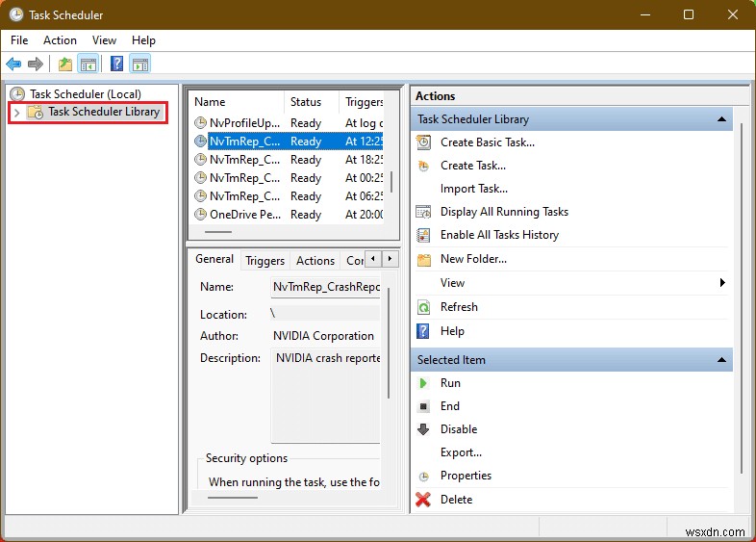Select the NvTmRep_C... task at 06:25
The image size is (756, 542).
289,196
